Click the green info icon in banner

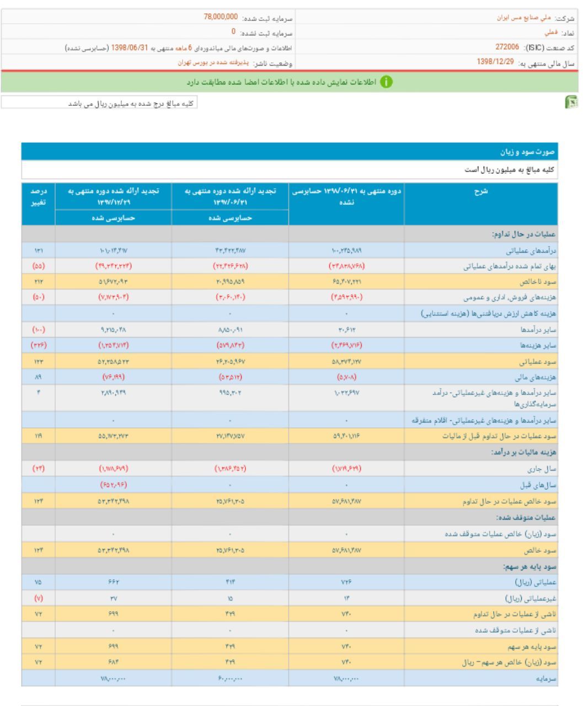pos(388,82)
